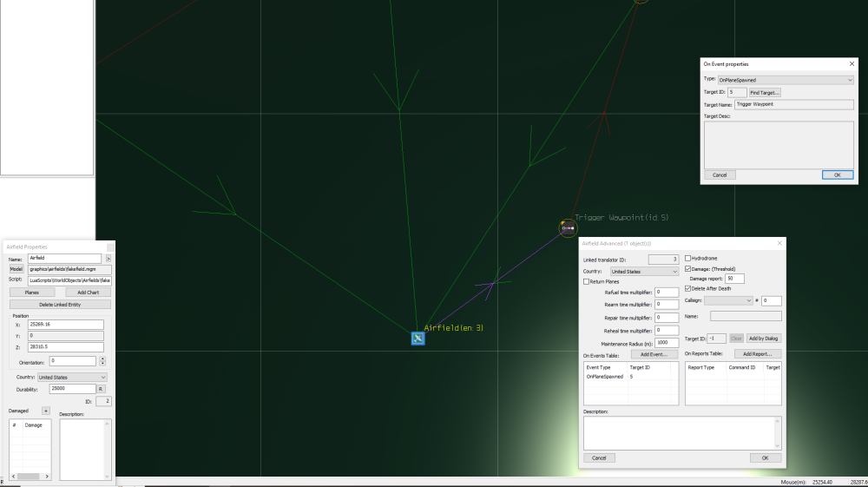Click the Trigger Waypoint node icon on the map

click(x=568, y=228)
